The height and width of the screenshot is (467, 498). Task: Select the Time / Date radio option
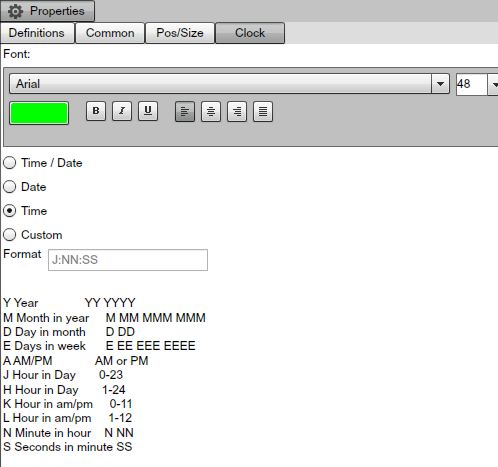[x=10, y=163]
